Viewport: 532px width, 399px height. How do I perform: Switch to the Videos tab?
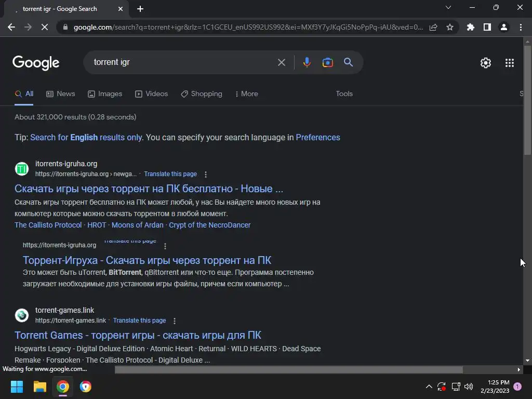151,94
